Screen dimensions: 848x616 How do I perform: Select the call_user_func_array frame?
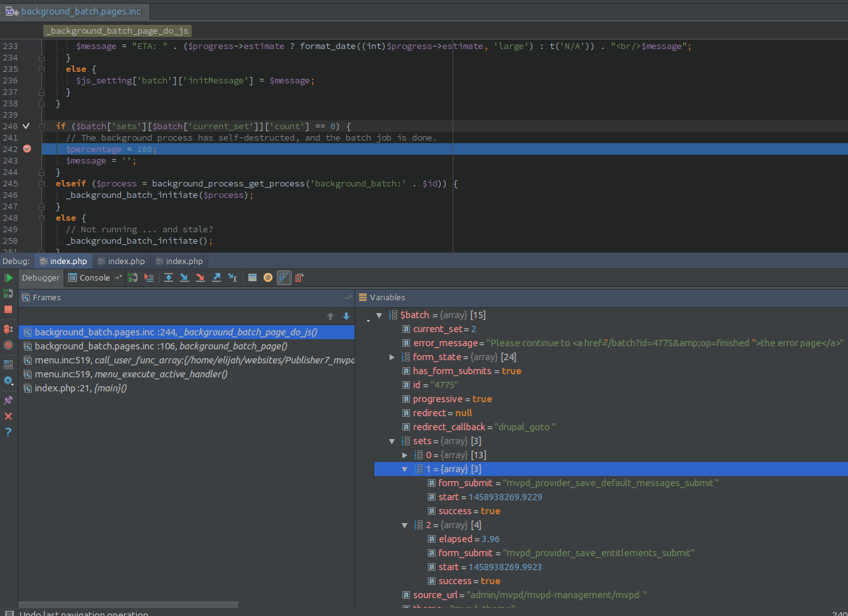point(187,360)
